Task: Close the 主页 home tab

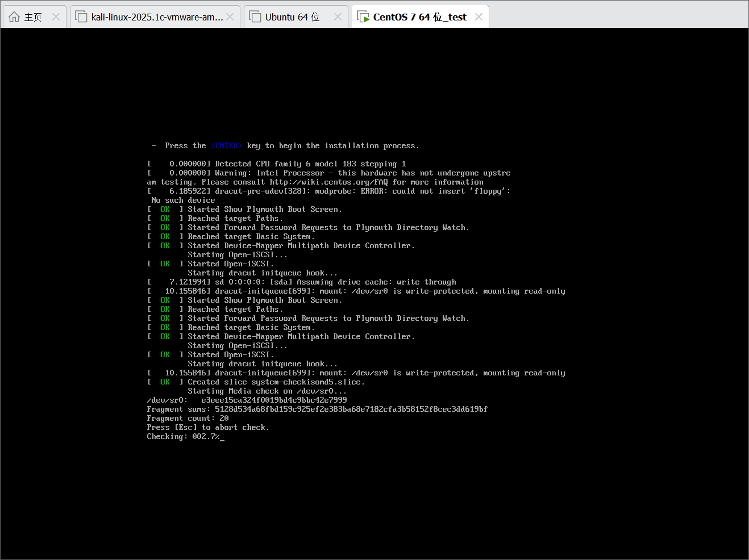Action: (56, 17)
